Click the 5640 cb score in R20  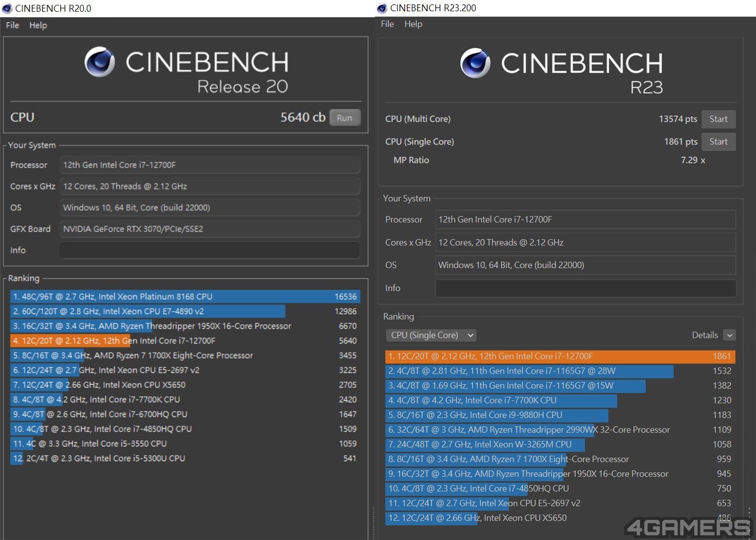pos(302,117)
